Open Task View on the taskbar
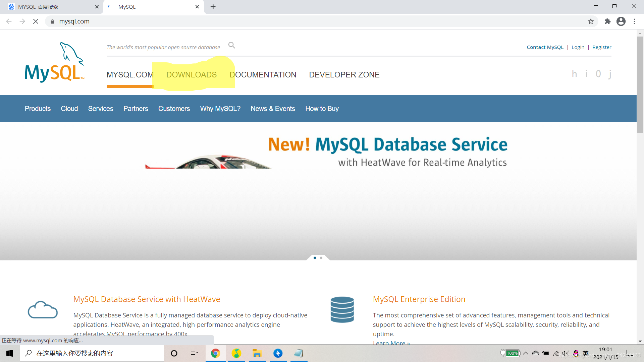This screenshot has width=644, height=362. 194,353
